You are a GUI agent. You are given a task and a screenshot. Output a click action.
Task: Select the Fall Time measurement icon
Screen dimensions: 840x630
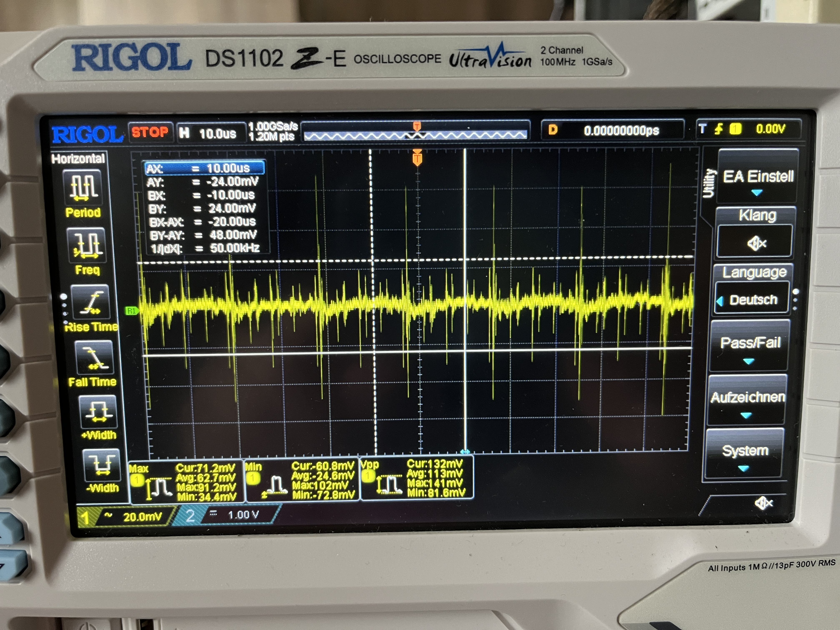click(95, 358)
